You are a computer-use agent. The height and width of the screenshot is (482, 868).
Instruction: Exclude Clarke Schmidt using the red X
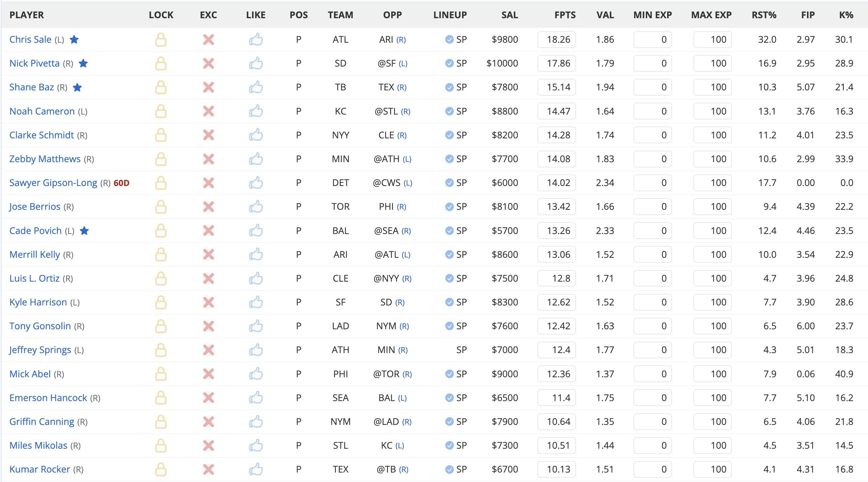[x=209, y=135]
